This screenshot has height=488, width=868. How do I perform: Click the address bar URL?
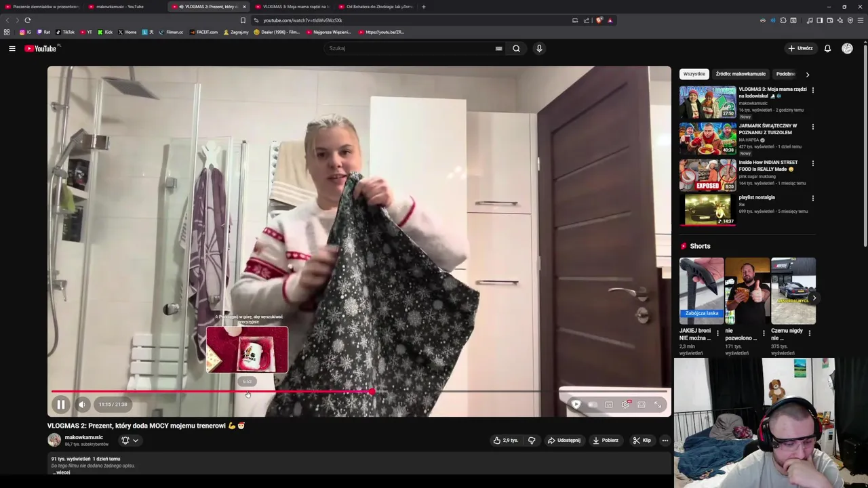[302, 20]
